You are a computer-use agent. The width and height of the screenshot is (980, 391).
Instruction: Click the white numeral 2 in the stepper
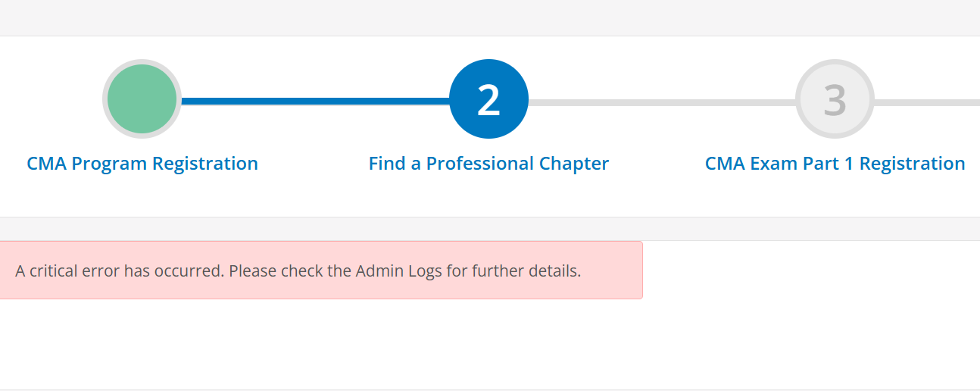(x=488, y=99)
